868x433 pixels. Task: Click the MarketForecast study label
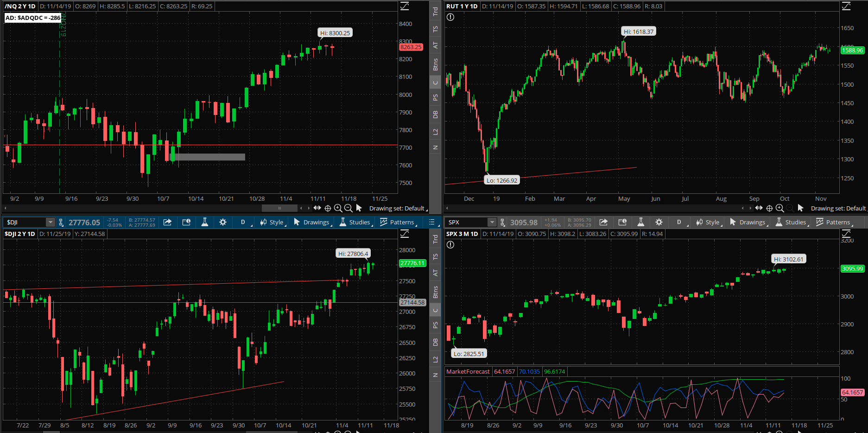tap(468, 371)
